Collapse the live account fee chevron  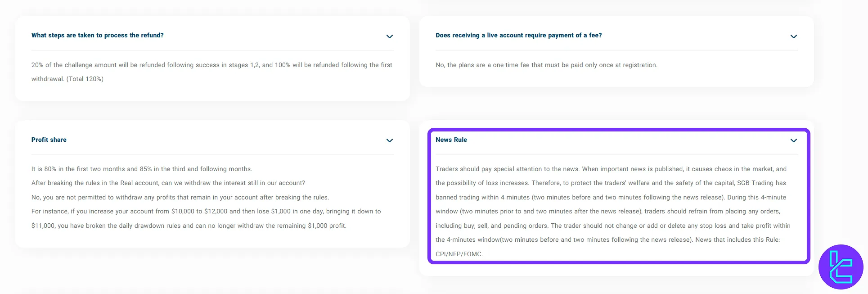(x=794, y=36)
